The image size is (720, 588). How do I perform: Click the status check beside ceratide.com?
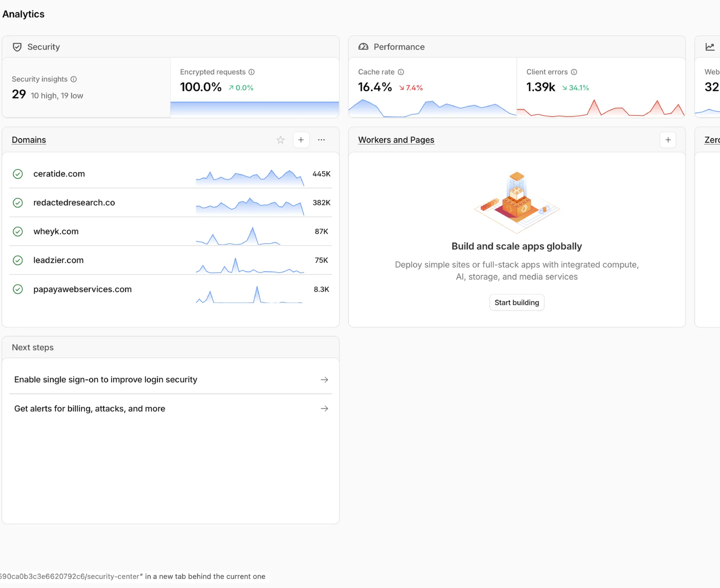coord(18,174)
